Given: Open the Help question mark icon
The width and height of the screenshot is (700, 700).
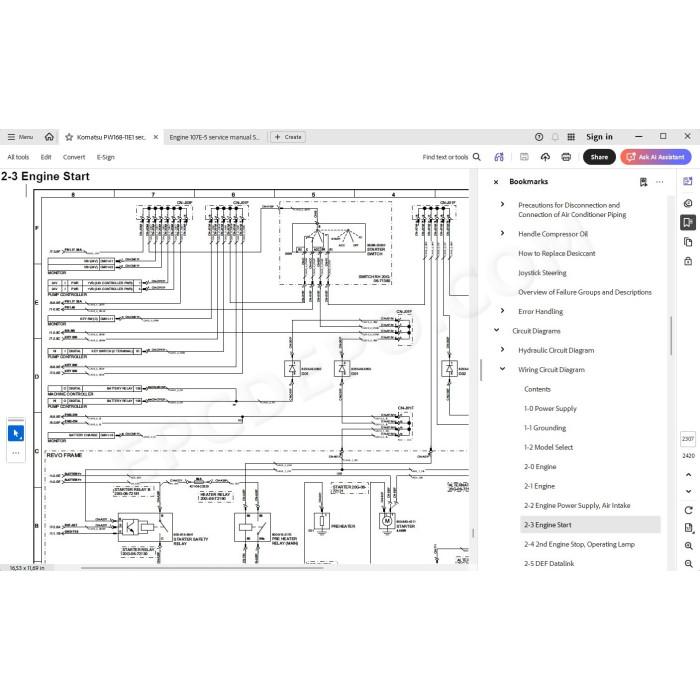Looking at the screenshot, I should tap(539, 137).
